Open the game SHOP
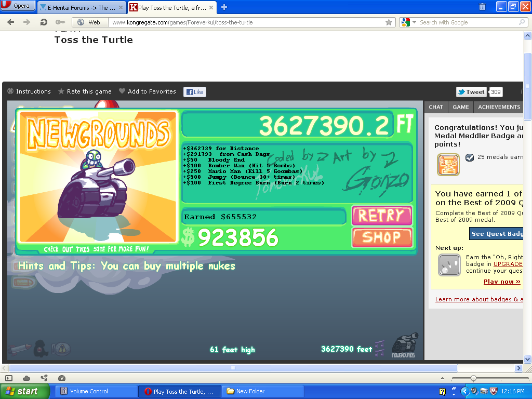 point(382,237)
